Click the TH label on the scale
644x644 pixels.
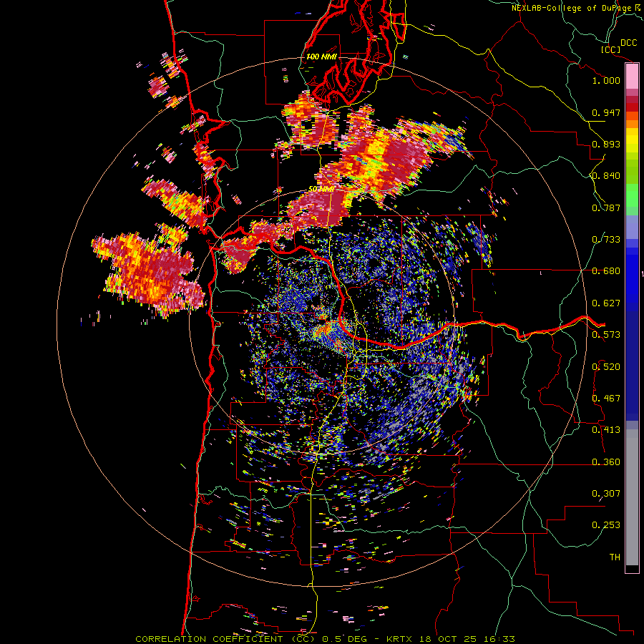point(615,557)
